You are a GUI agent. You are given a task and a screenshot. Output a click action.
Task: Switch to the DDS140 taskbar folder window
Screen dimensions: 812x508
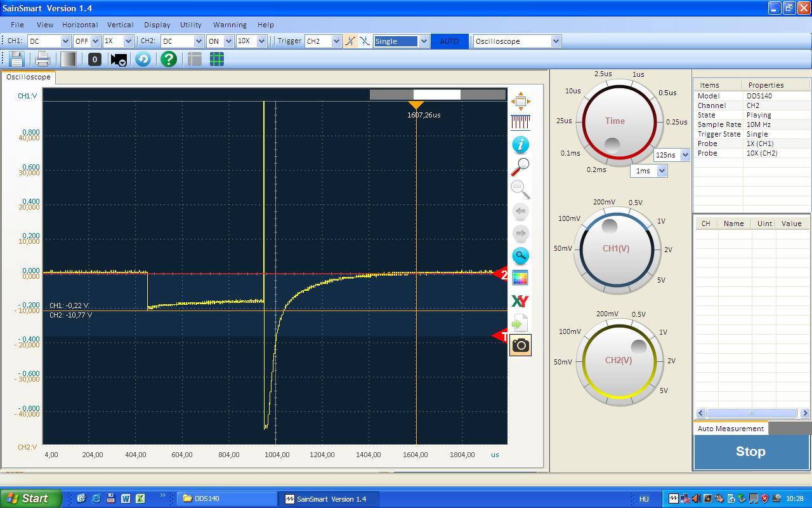coord(226,498)
